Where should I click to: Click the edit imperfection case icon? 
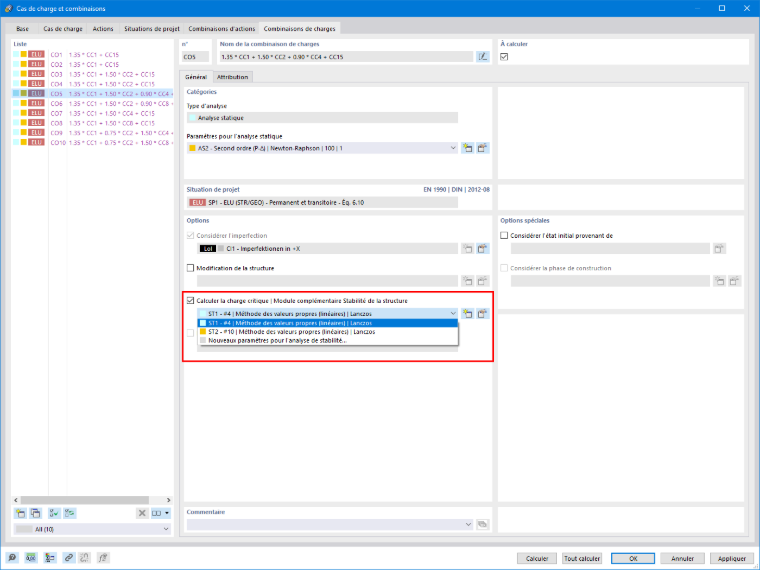tap(482, 249)
